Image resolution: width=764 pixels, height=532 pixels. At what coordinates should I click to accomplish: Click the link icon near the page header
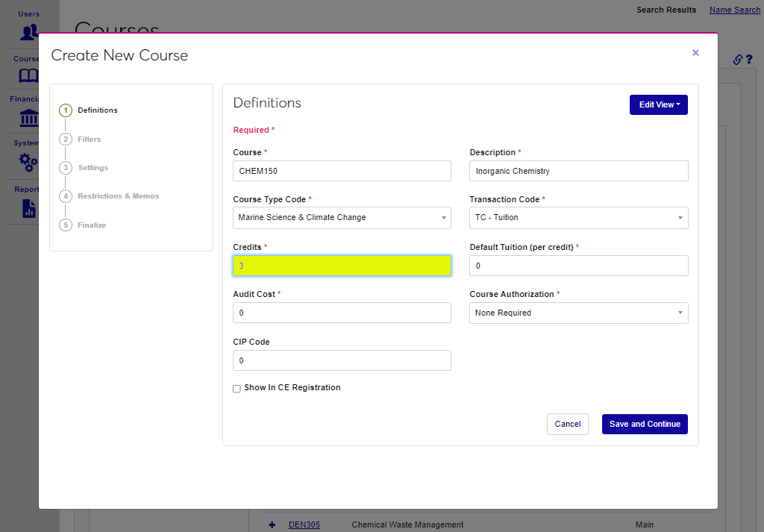737,59
